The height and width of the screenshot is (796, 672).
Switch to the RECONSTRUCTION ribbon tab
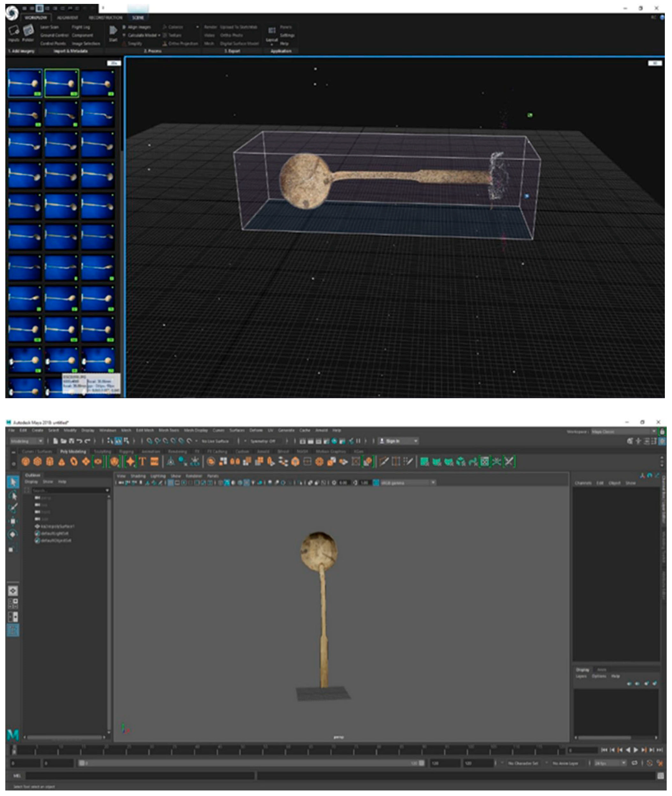(105, 18)
